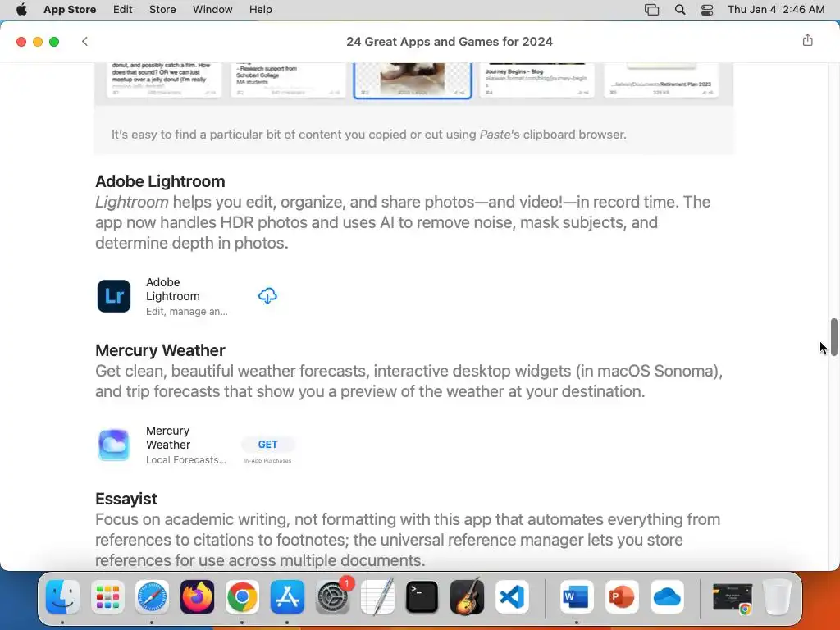This screenshot has height=630, width=840.
Task: Click the Paste clipboard browser caption
Action: click(368, 135)
